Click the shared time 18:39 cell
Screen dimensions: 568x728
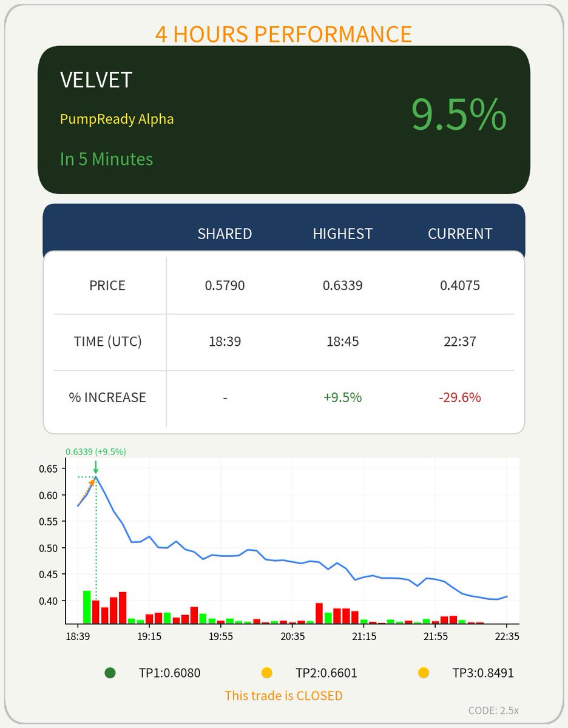[225, 342]
